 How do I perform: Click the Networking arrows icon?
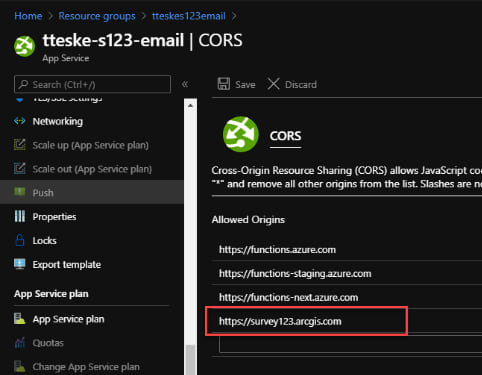(x=20, y=121)
